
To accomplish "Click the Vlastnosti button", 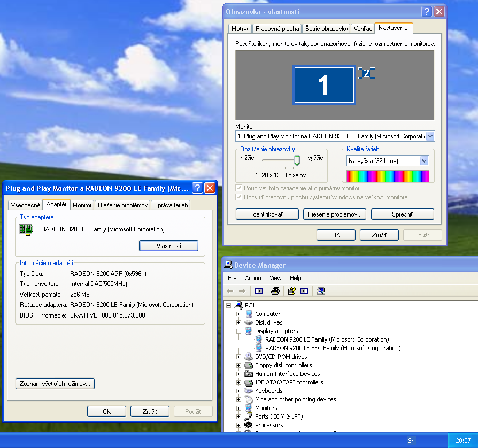I will point(168,245).
